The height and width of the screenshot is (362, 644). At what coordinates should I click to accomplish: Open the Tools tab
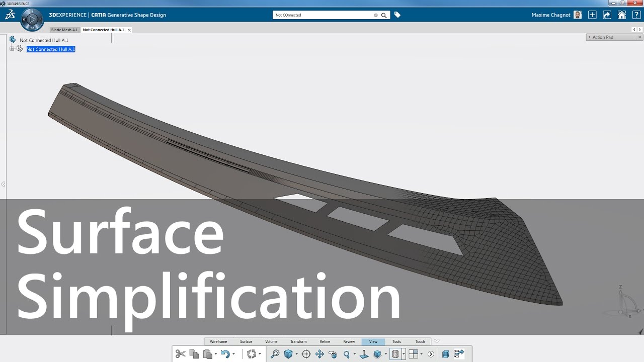click(x=397, y=341)
